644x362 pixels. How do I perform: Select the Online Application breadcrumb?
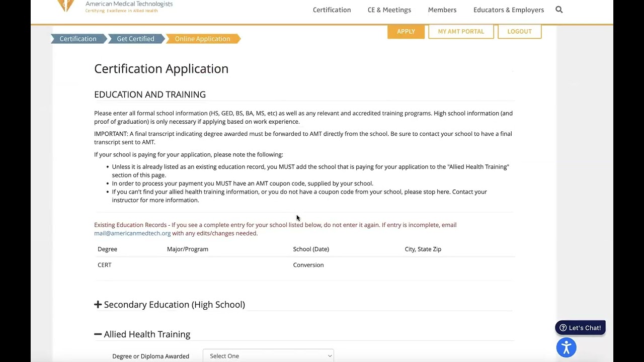pyautogui.click(x=203, y=39)
